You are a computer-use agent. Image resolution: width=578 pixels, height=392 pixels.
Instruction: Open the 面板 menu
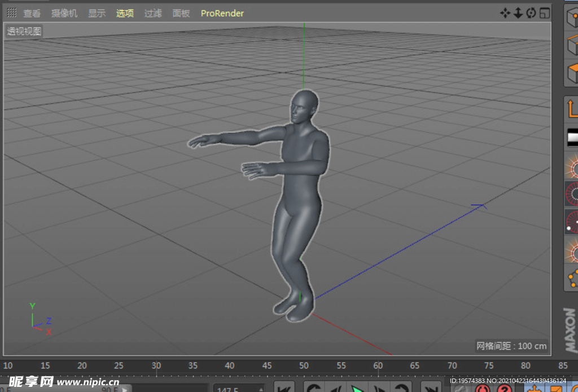(x=181, y=14)
